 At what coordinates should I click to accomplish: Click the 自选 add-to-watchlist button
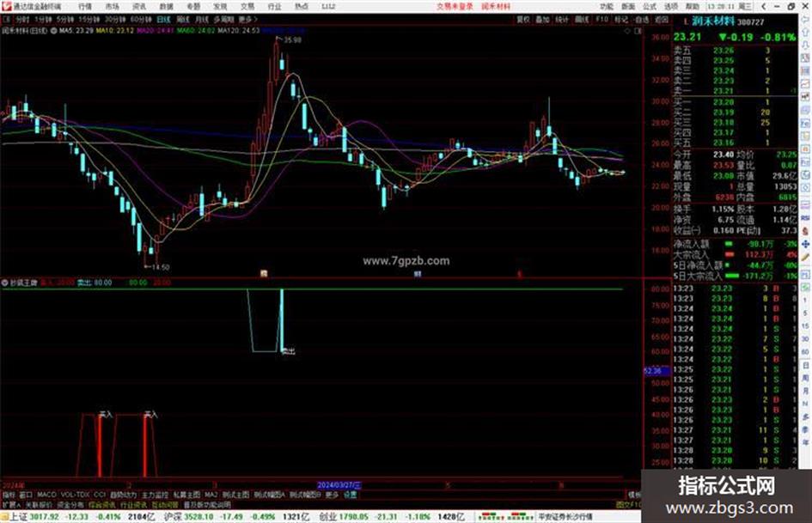tap(641, 19)
